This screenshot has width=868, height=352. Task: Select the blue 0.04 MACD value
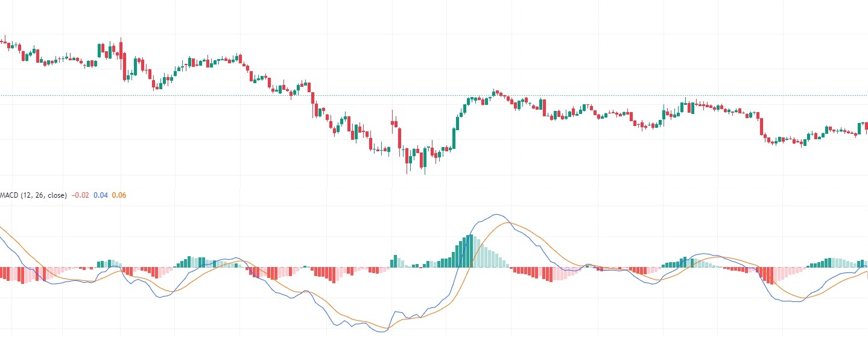tap(100, 195)
